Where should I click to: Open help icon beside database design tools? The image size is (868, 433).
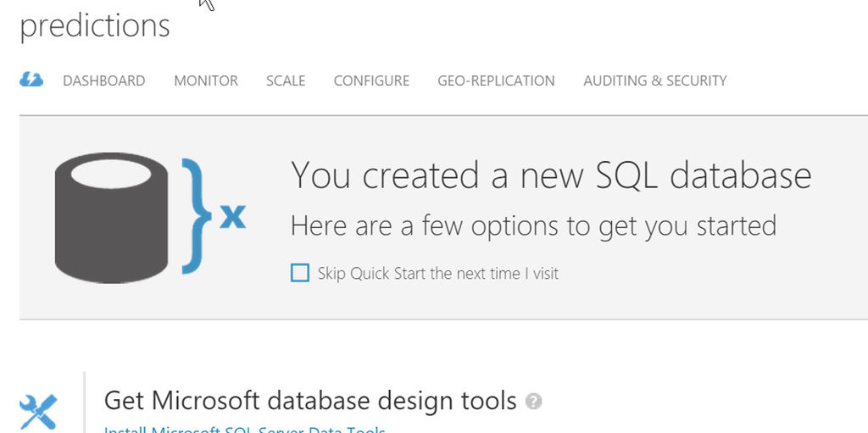coord(533,401)
